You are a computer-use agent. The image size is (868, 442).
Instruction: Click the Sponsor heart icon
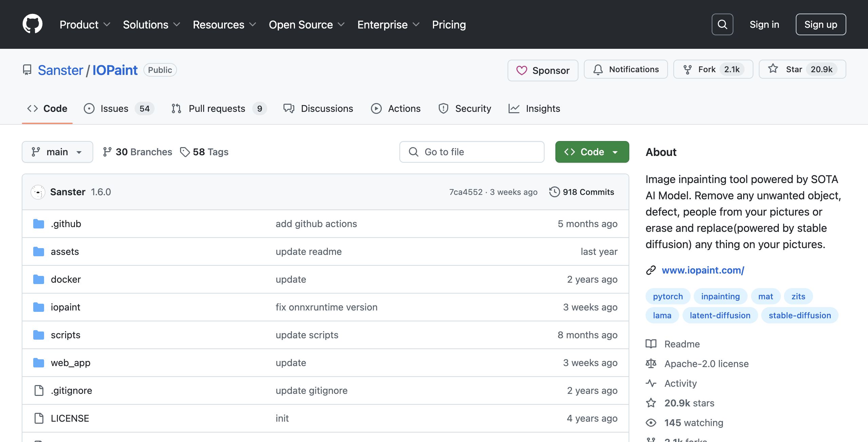[521, 71]
